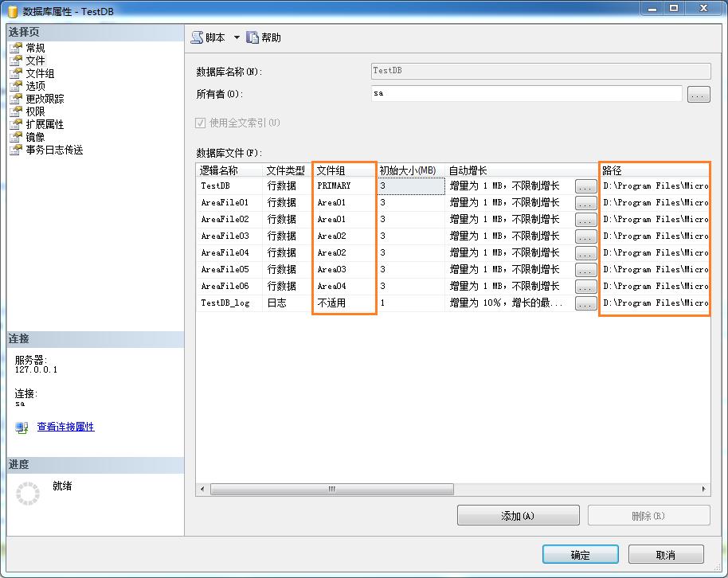Viewport: 728px width, 578px height.
Task: Click the Area03 filegroup cell
Action: click(345, 269)
